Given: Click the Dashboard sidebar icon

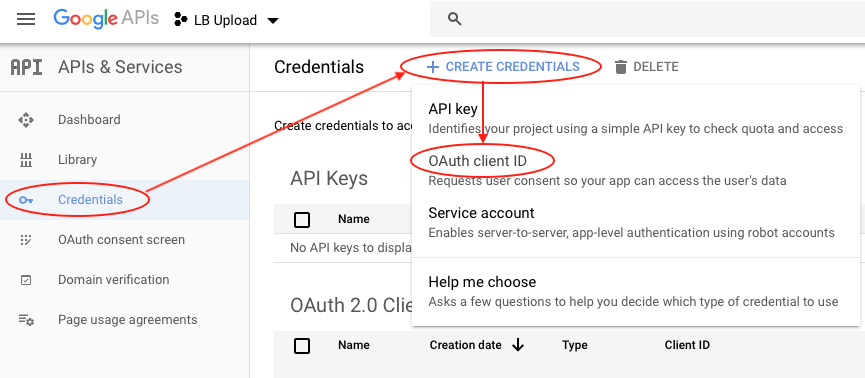Looking at the screenshot, I should pyautogui.click(x=26, y=120).
